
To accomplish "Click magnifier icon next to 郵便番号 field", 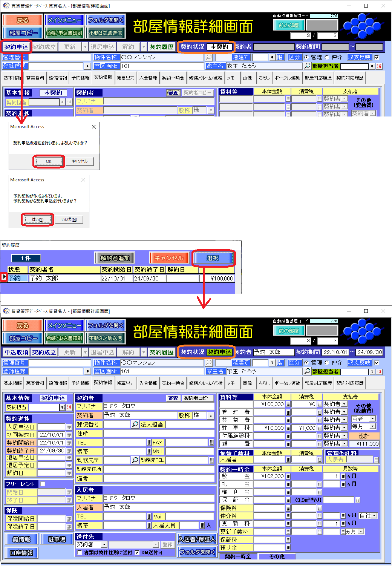I will click(x=135, y=424).
